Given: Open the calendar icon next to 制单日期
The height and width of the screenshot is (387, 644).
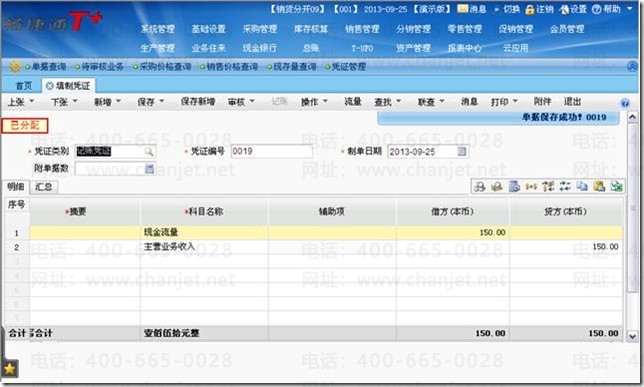Looking at the screenshot, I should [462, 152].
